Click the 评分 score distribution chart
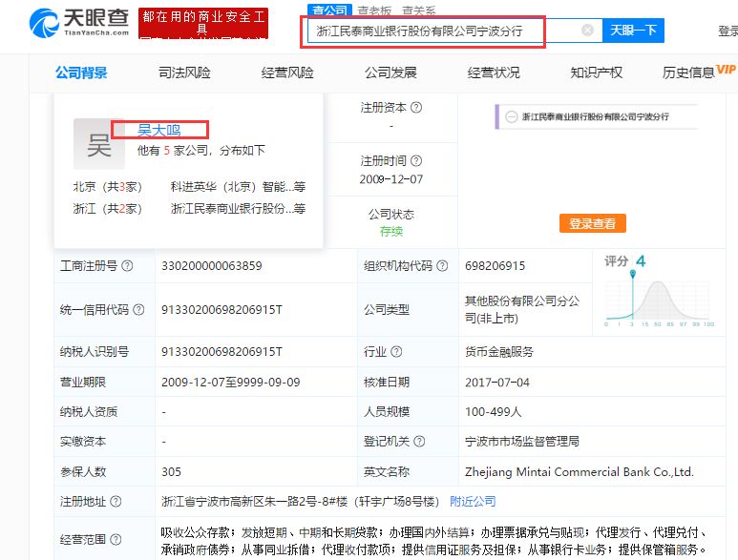Viewport: 738px width, 560px height. [x=659, y=300]
